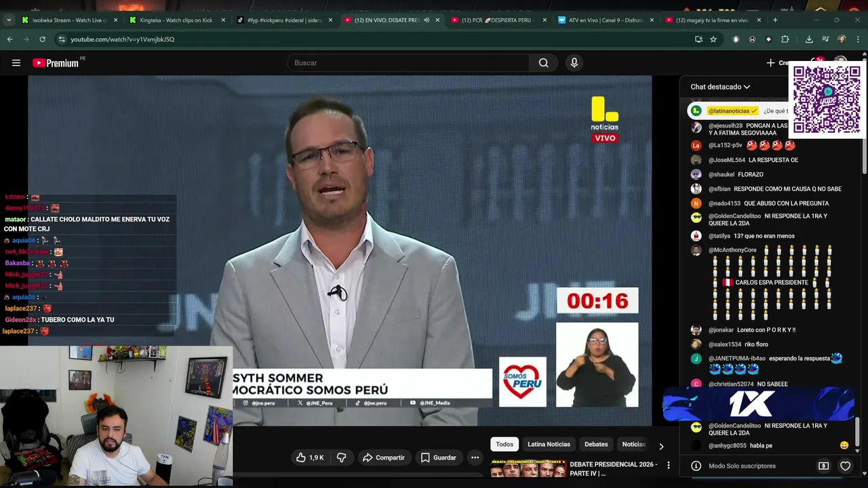This screenshot has width=868, height=488.
Task: Open Super Chat dollar icon
Action: [823, 466]
